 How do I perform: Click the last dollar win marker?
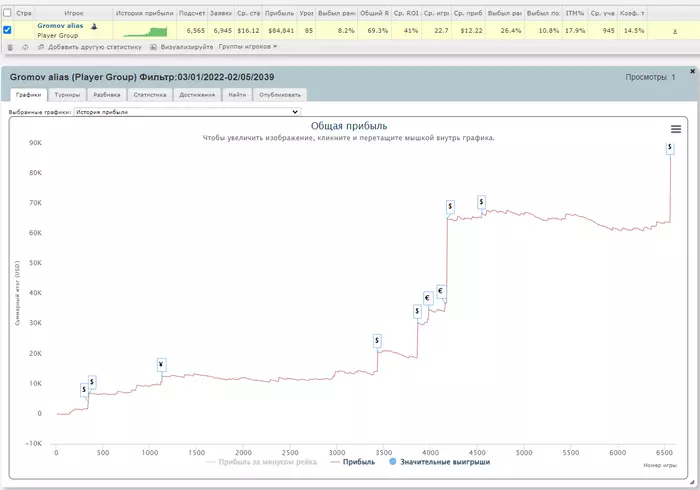[x=670, y=147]
